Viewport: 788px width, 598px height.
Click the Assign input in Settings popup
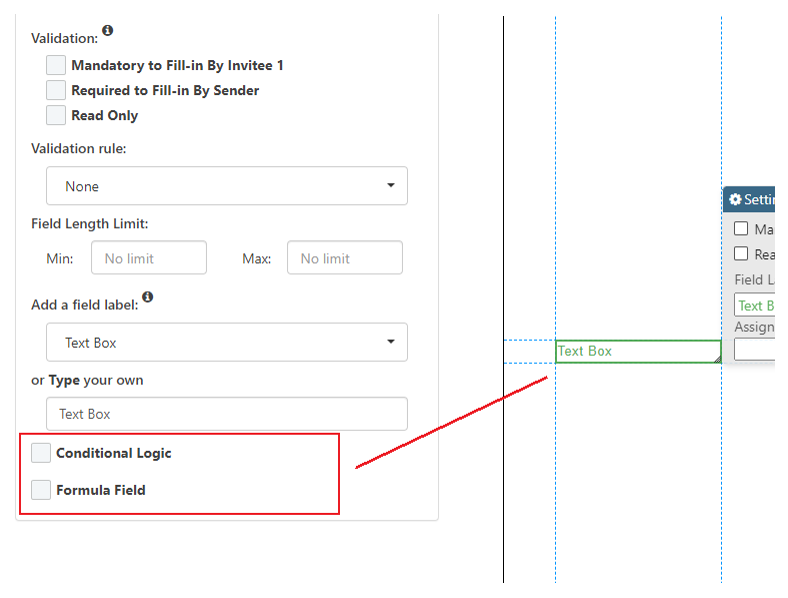[755, 349]
